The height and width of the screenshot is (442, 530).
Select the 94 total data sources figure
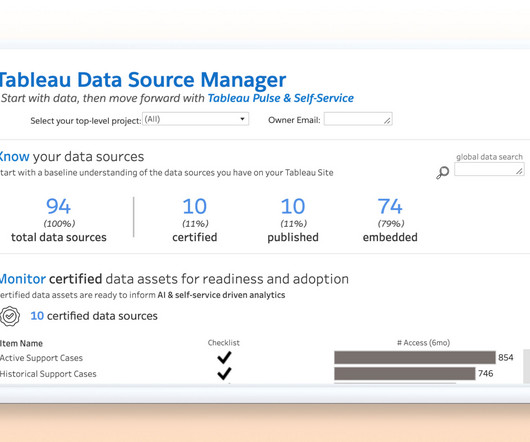(58, 206)
